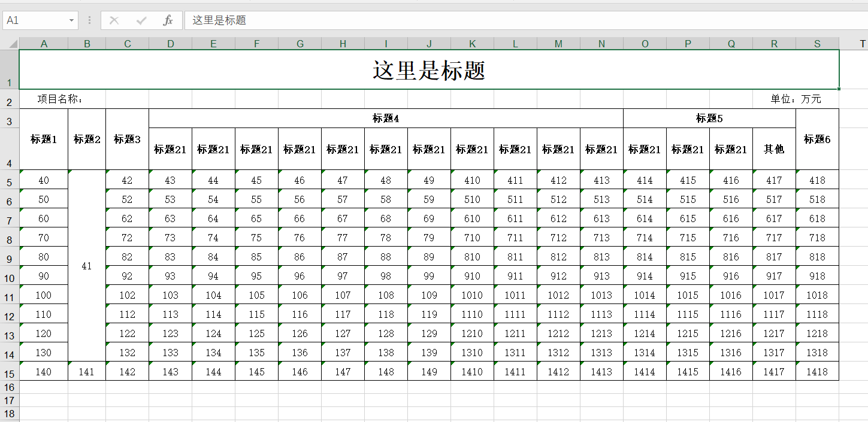The height and width of the screenshot is (422, 868).
Task: Select the row 1 header
Action: click(10, 69)
